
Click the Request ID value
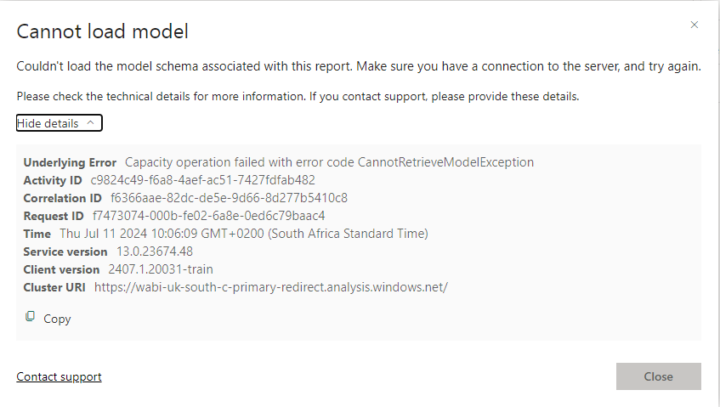[208, 216]
